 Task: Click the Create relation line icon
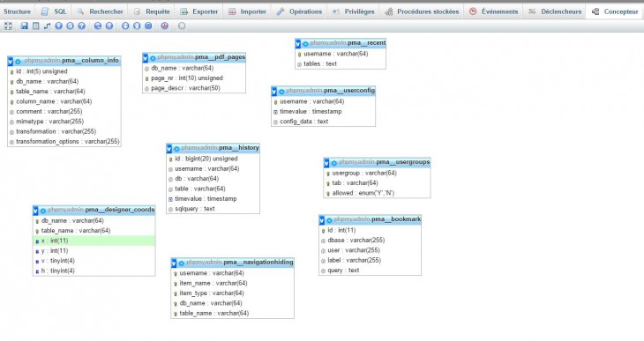[x=48, y=26]
